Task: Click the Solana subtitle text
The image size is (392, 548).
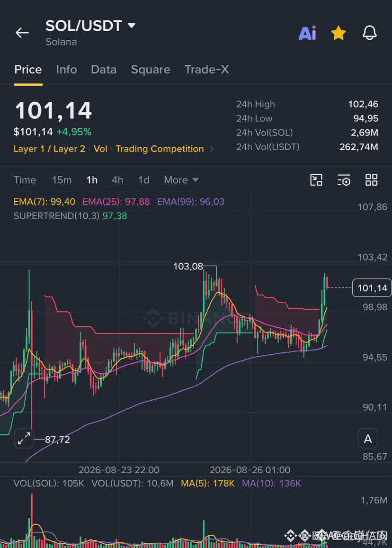Action: pos(61,42)
